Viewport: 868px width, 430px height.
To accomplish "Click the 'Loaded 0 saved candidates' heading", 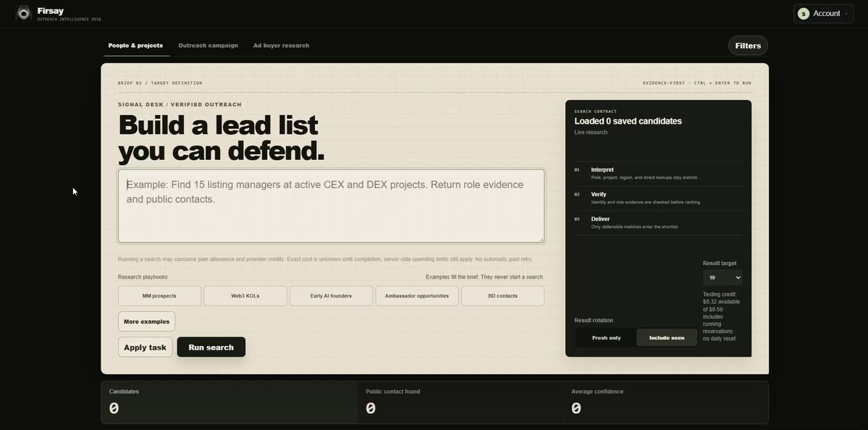I will point(628,121).
